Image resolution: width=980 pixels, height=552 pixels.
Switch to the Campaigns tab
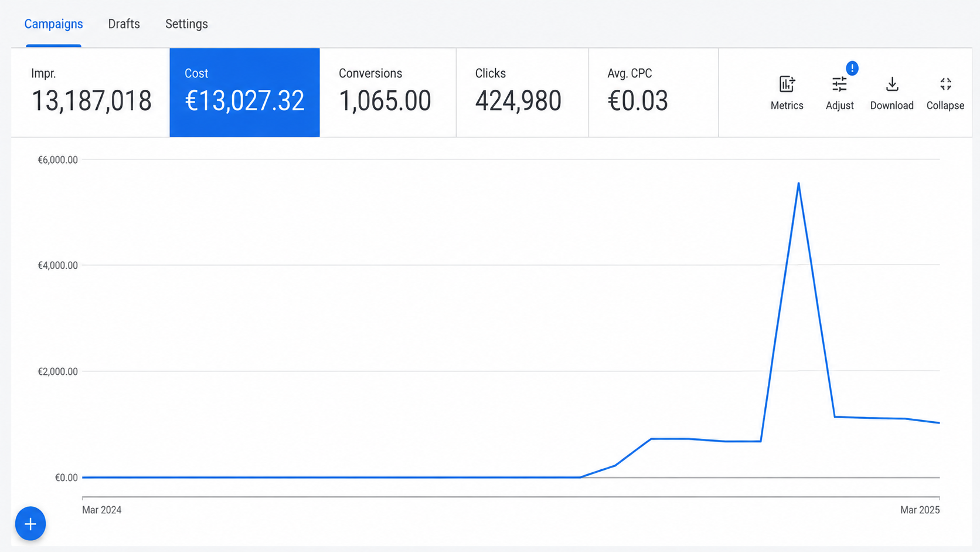point(53,24)
